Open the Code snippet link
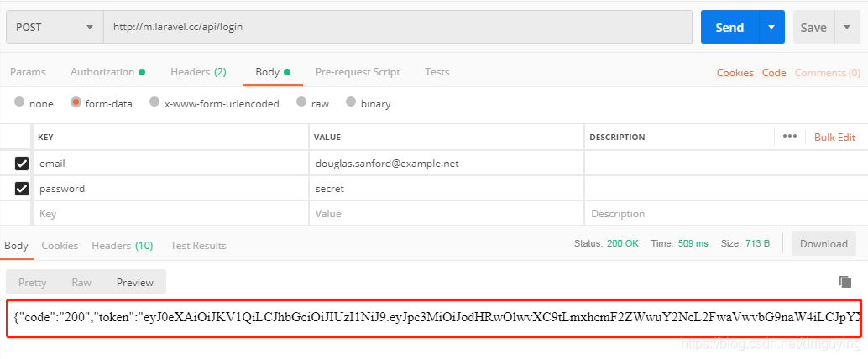 click(x=774, y=72)
